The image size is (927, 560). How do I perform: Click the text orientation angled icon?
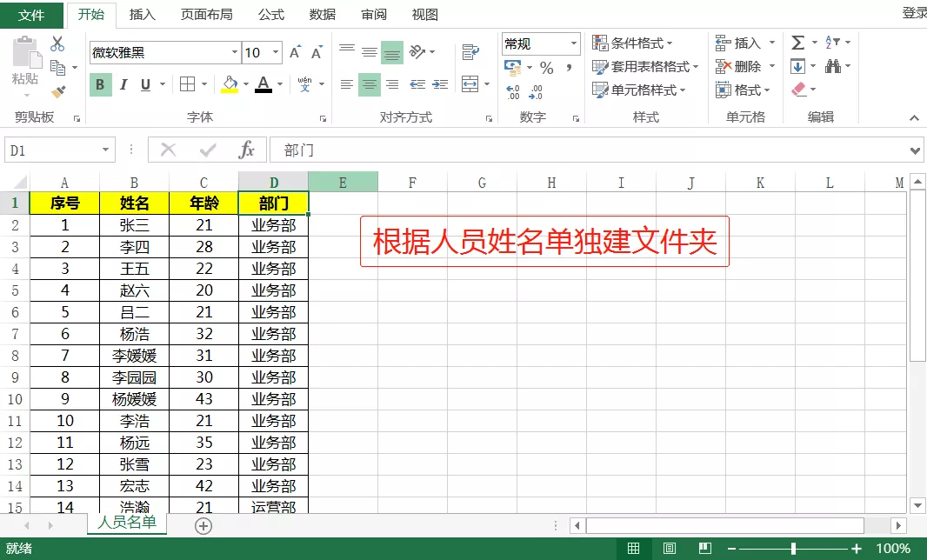[417, 52]
